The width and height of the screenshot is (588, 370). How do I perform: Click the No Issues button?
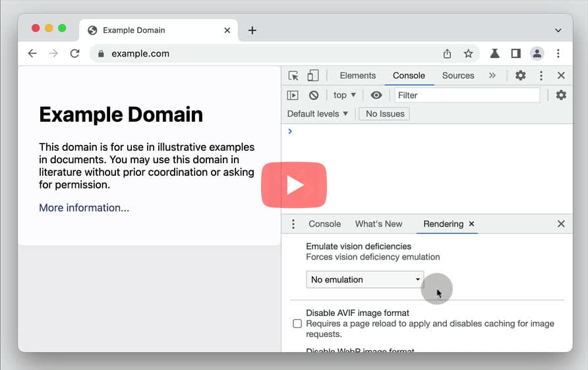pyautogui.click(x=385, y=114)
